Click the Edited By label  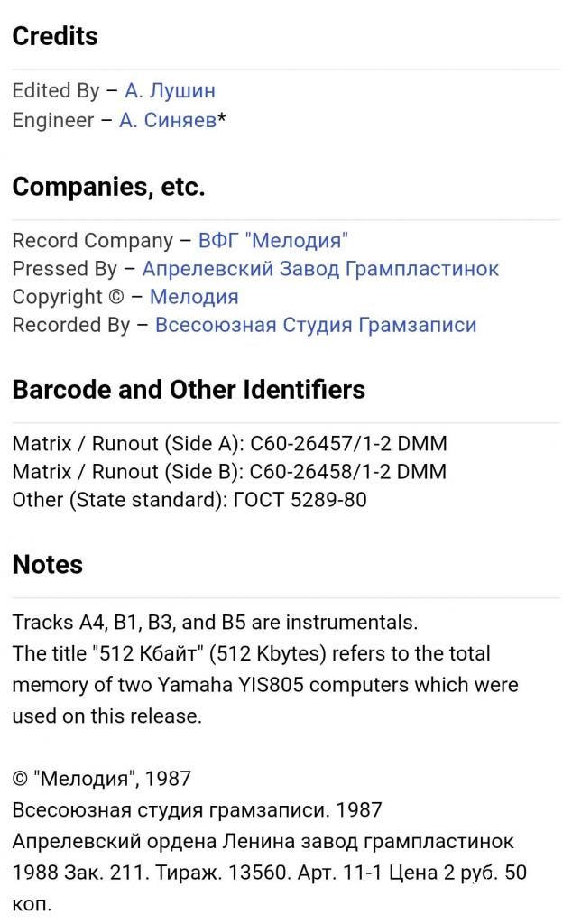tap(56, 91)
